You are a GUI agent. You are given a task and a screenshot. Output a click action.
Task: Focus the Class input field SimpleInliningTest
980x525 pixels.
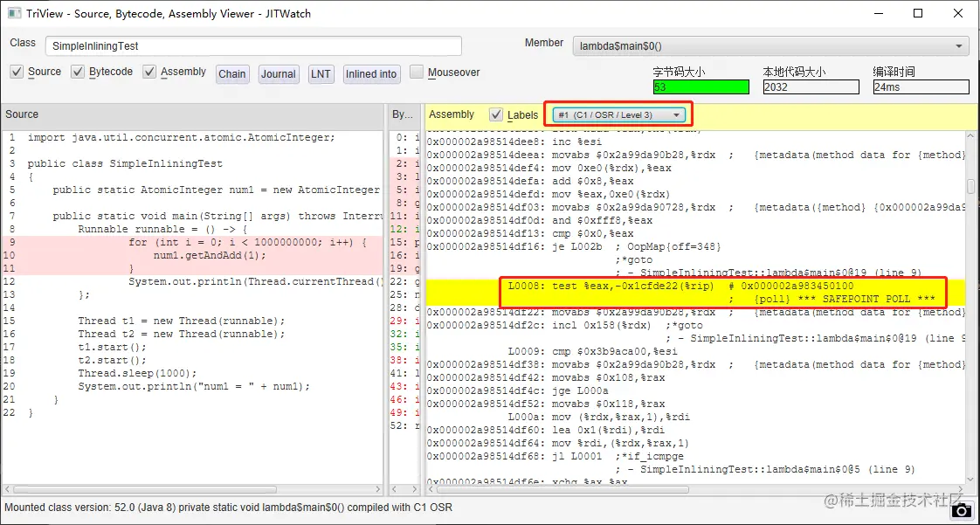tap(253, 45)
